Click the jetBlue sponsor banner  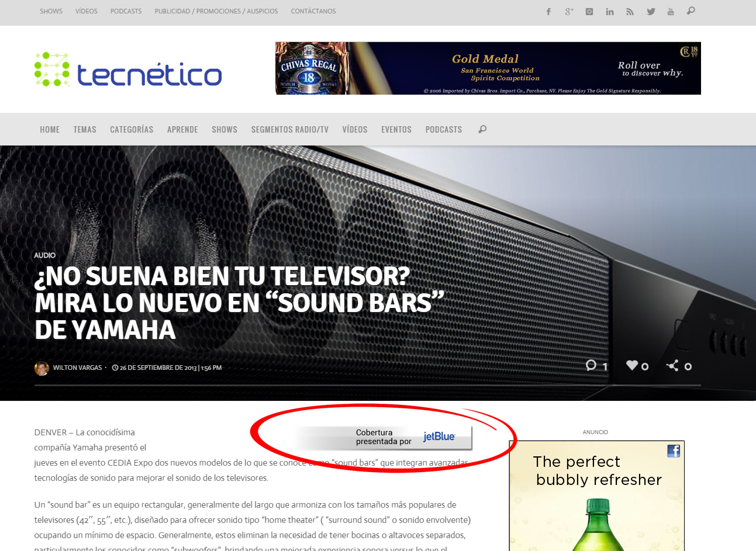[384, 438]
